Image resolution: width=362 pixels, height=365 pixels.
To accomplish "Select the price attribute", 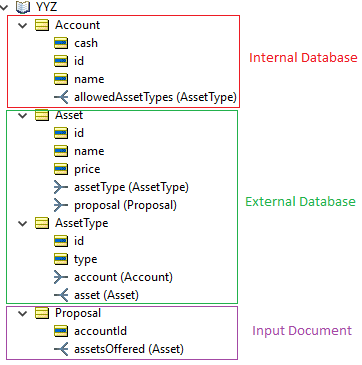I will pos(87,169).
